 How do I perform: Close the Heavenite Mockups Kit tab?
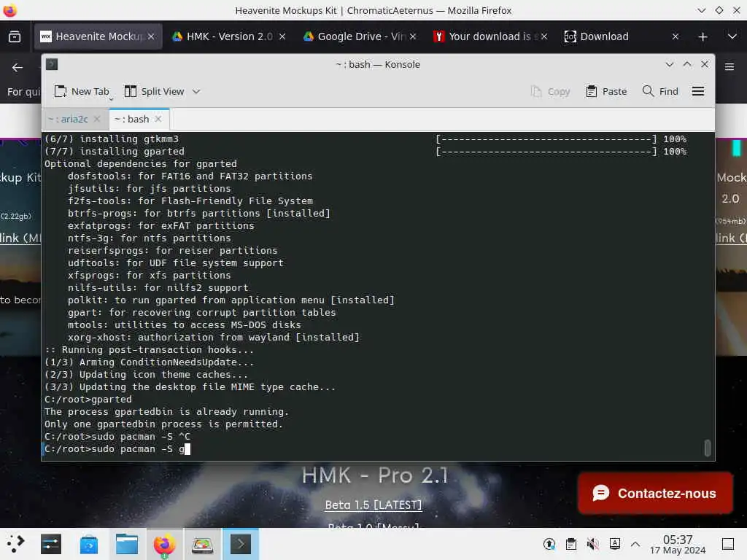[151, 36]
